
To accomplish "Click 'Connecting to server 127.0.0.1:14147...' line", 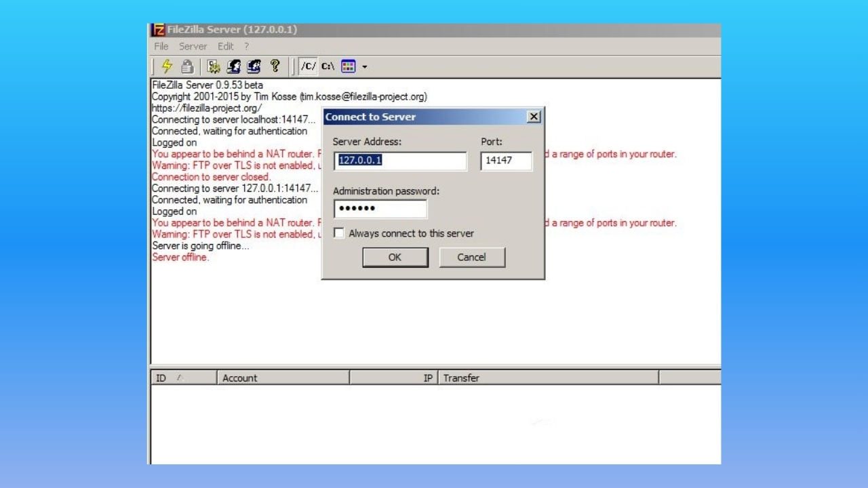I will (235, 188).
